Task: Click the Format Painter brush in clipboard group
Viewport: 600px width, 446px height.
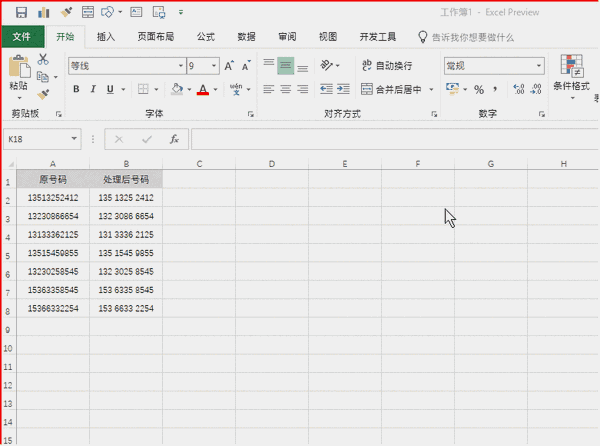Action: pyautogui.click(x=43, y=94)
